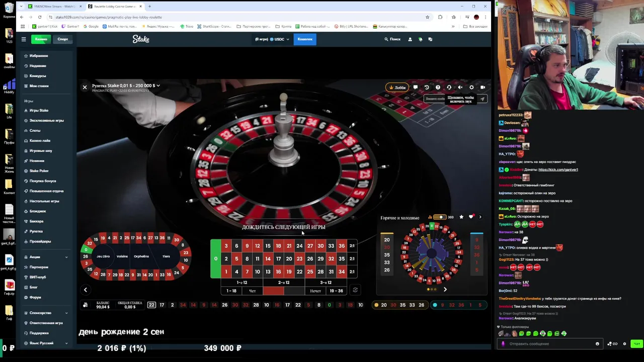
Task: Bet on the 1-е 12 dozen
Action: 242,283
